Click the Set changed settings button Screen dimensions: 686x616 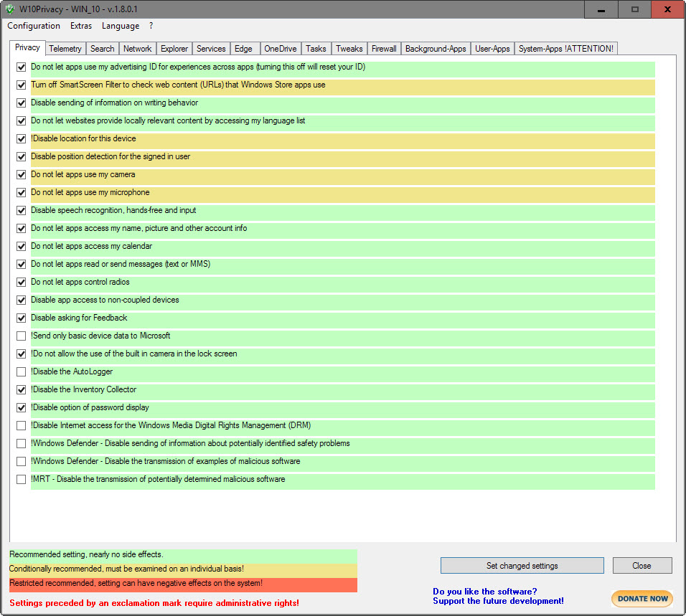522,565
